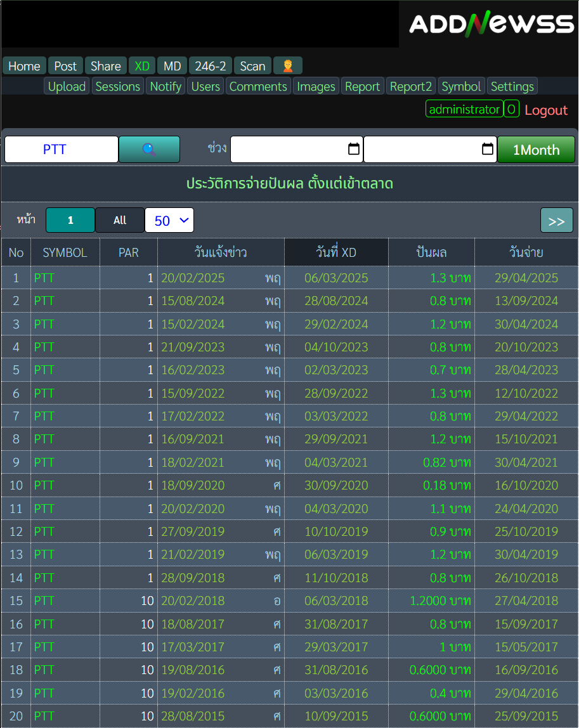Click XD date 04/03/2020

coord(336,509)
